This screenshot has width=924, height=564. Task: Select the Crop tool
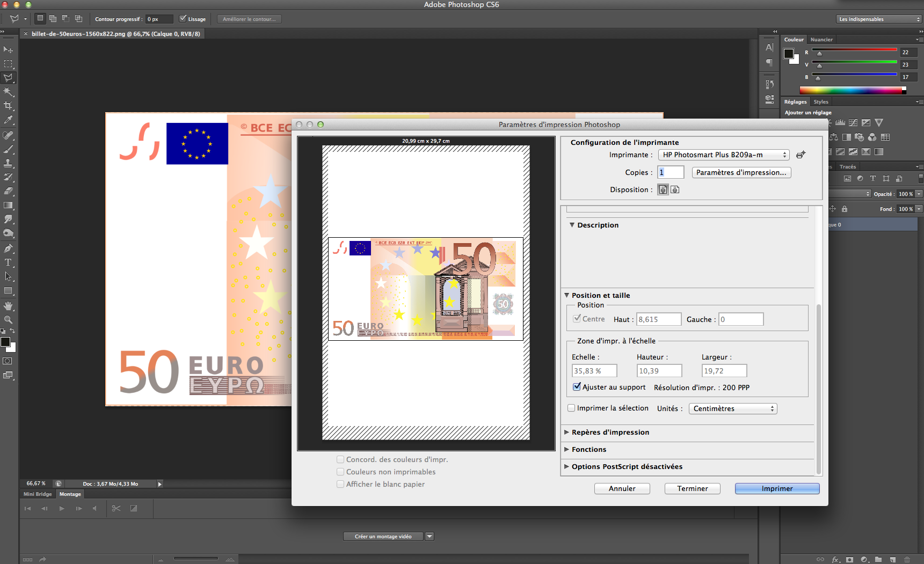click(9, 106)
